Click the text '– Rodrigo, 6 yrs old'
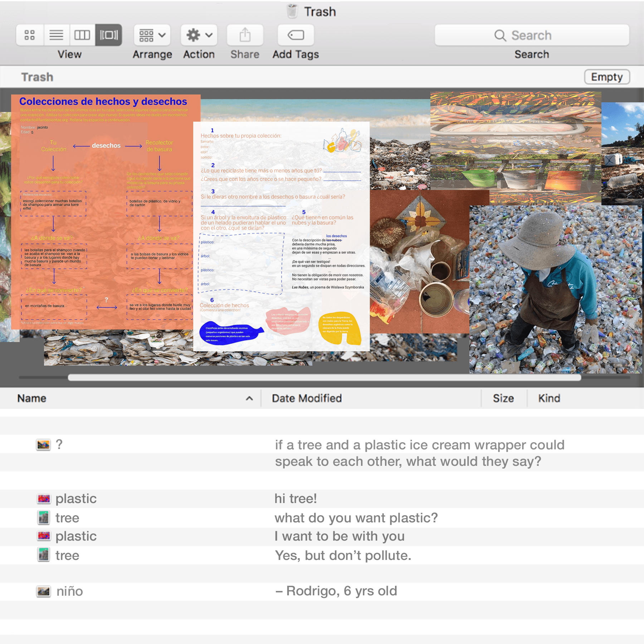 [x=336, y=591]
